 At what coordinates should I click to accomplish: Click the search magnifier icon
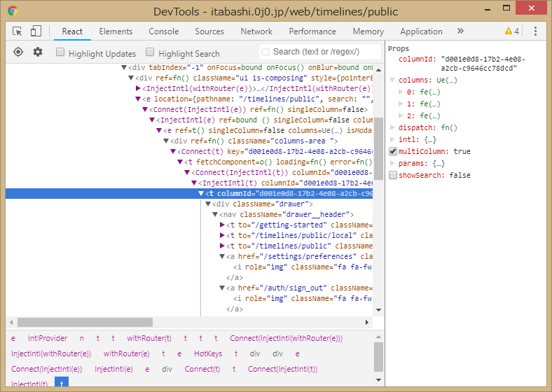[x=266, y=52]
